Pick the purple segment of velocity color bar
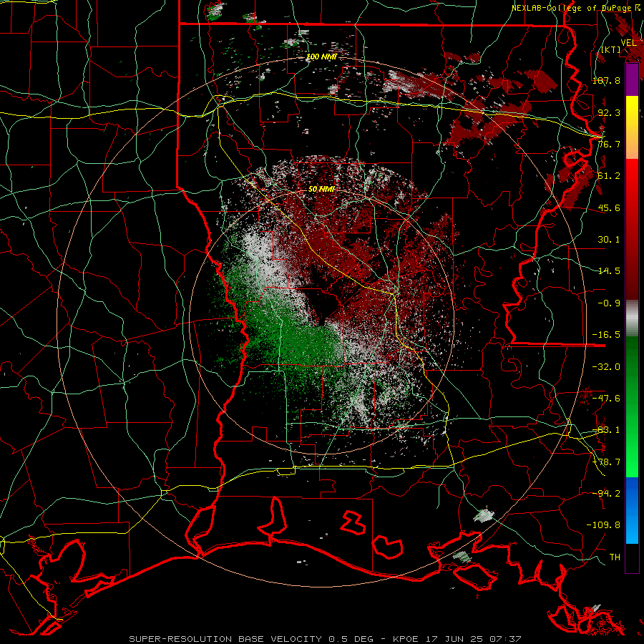This screenshot has width=644, height=644. pos(632,79)
